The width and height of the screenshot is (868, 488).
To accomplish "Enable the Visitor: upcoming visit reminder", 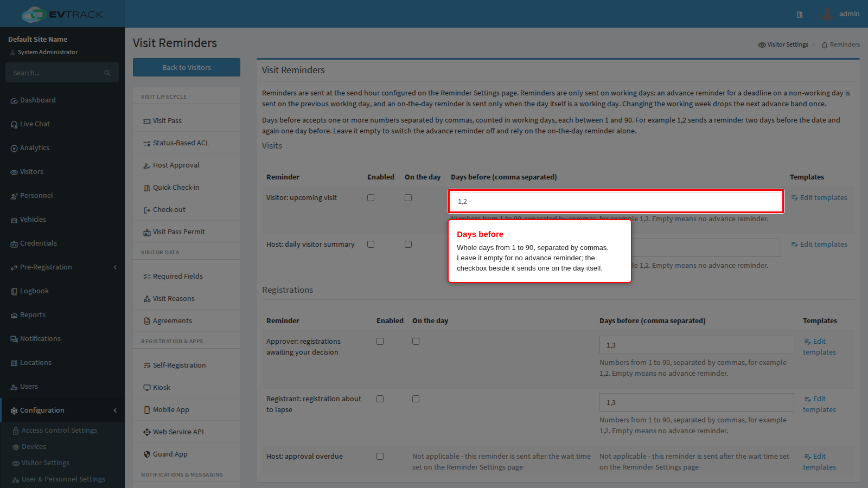I will pos(371,198).
